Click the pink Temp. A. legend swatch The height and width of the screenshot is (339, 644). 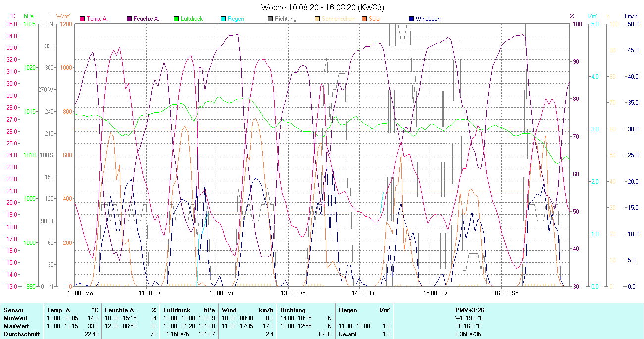coord(82,19)
